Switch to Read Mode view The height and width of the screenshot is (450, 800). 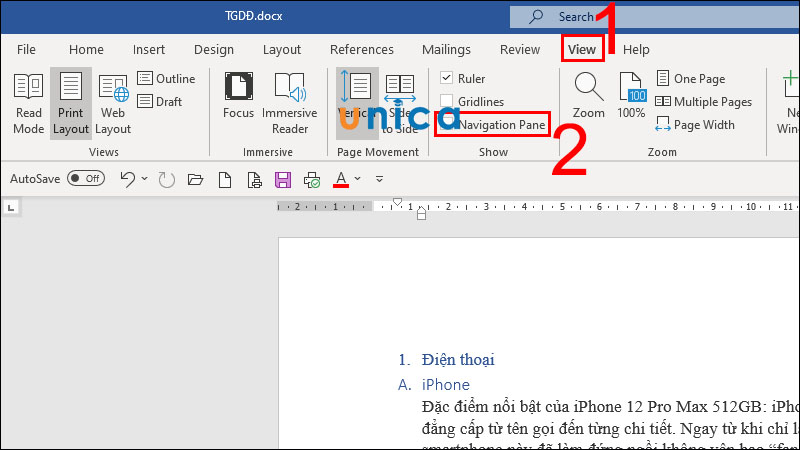(x=29, y=103)
